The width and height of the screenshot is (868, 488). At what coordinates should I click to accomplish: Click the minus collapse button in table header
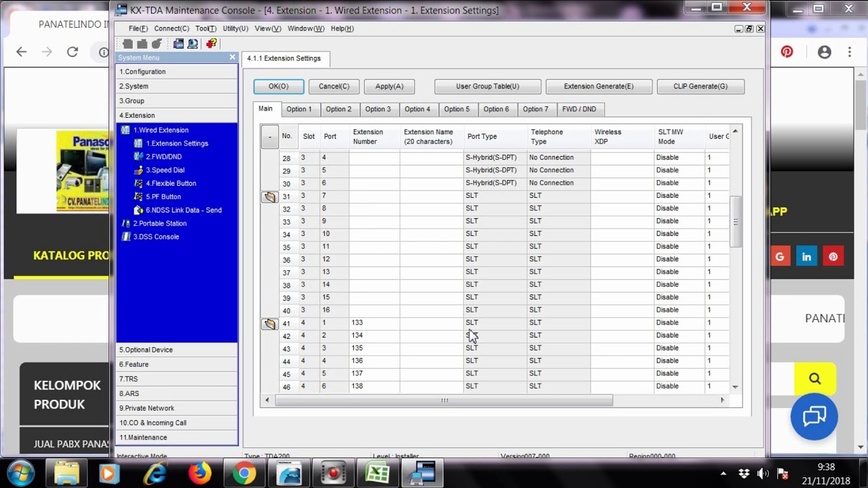point(270,137)
